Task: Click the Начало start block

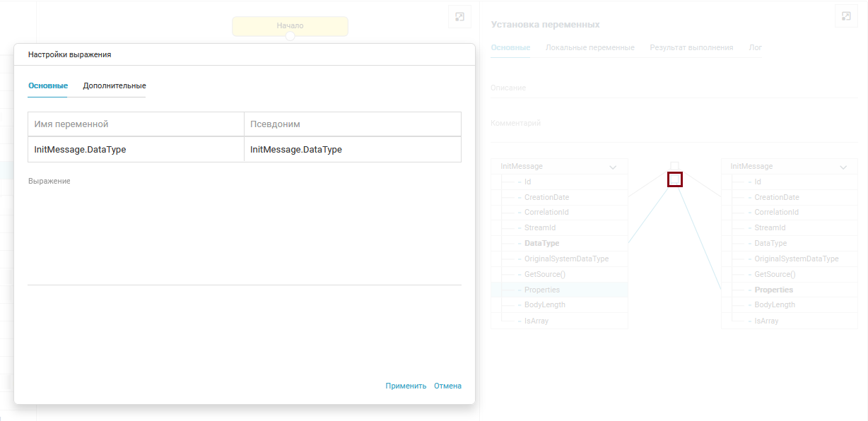Action: pos(290,25)
